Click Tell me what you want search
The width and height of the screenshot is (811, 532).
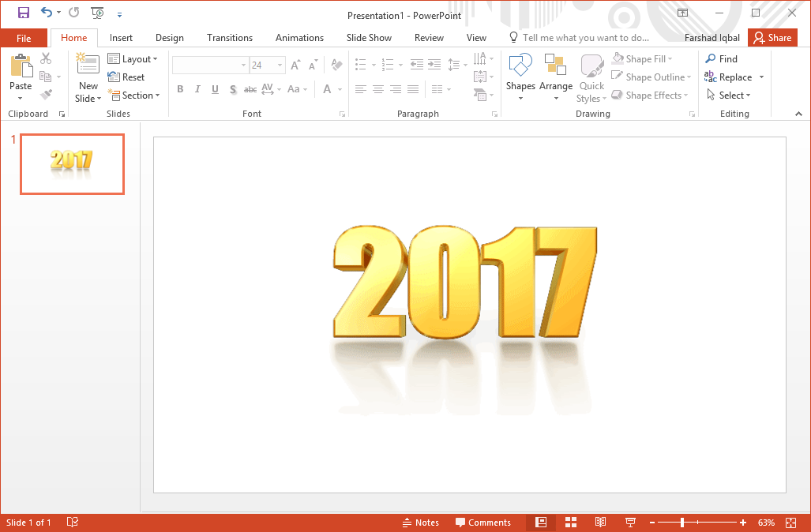coord(580,38)
